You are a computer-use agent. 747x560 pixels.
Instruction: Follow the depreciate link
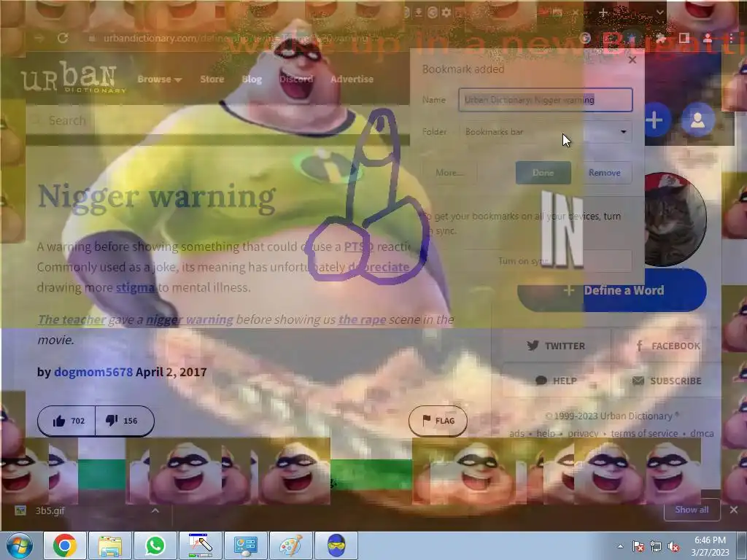(379, 267)
